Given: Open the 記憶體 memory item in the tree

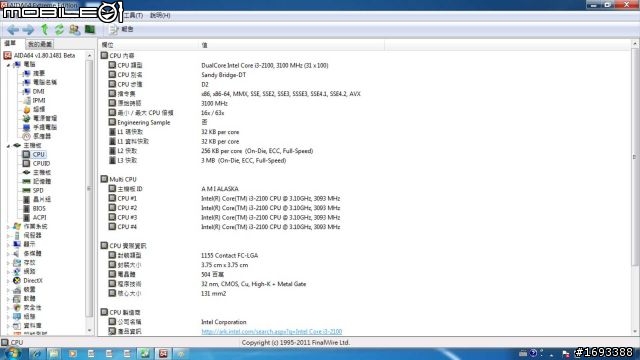Looking at the screenshot, I should pyautogui.click(x=42, y=181).
